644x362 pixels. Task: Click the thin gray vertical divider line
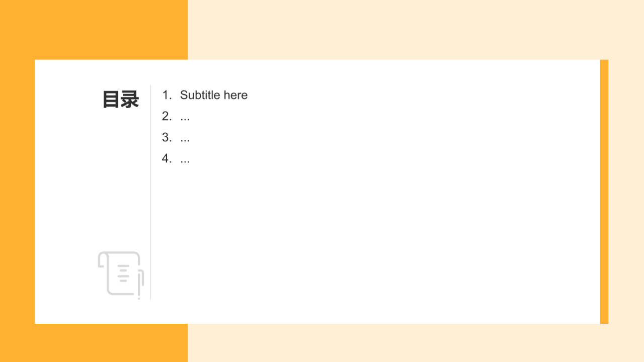150,201
